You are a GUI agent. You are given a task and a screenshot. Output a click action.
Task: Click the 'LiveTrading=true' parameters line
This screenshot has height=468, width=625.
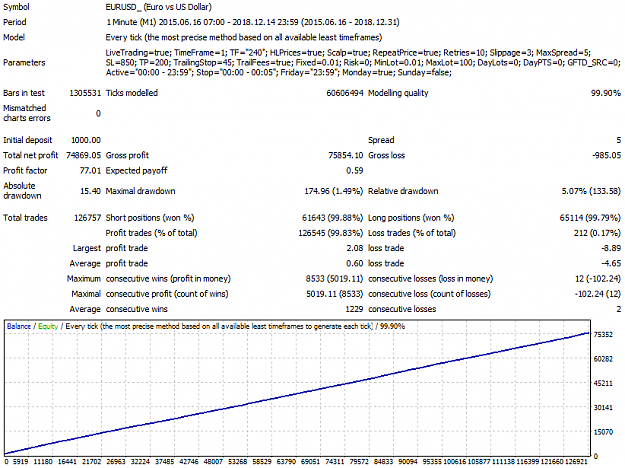[348, 53]
